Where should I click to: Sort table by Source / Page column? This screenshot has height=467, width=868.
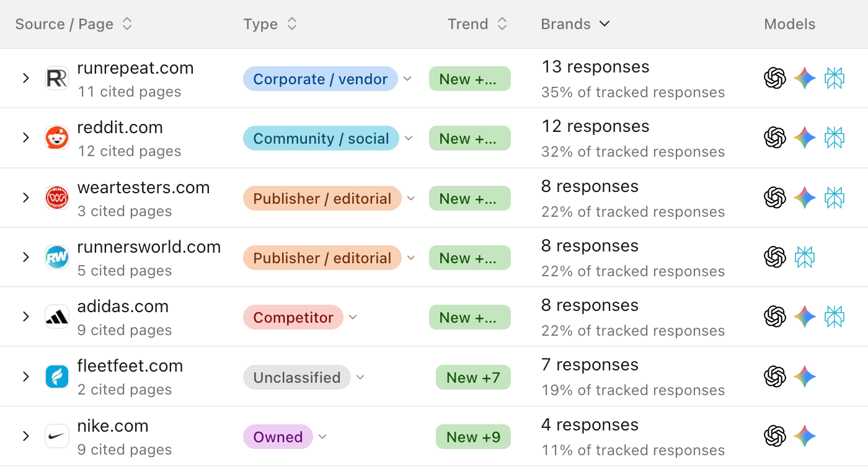point(74,24)
